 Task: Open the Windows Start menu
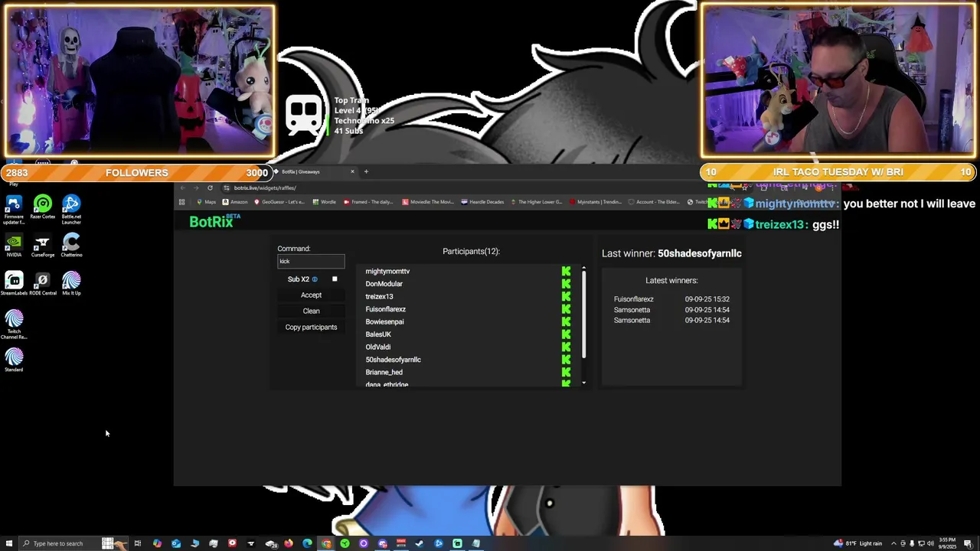pyautogui.click(x=9, y=543)
